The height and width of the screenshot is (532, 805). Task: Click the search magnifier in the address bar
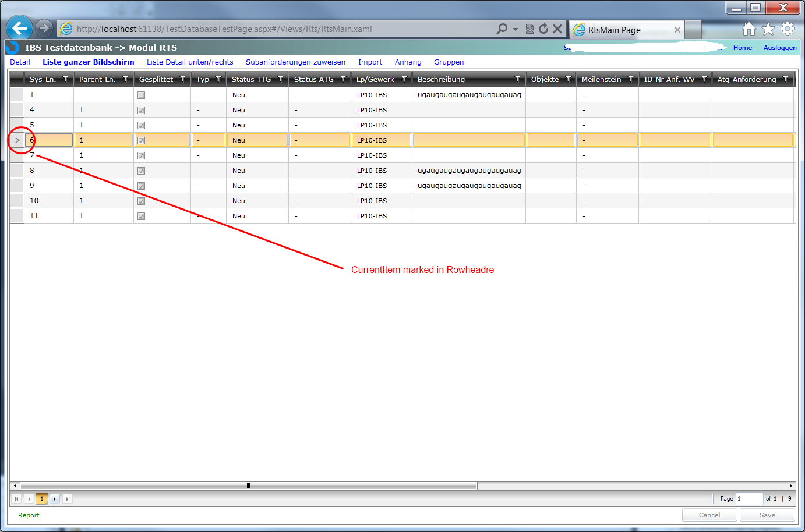tap(502, 29)
